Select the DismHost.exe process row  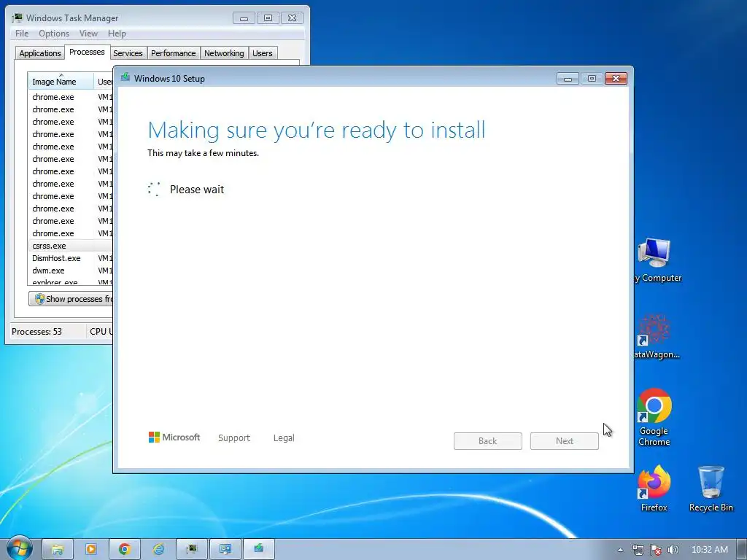[x=71, y=258]
